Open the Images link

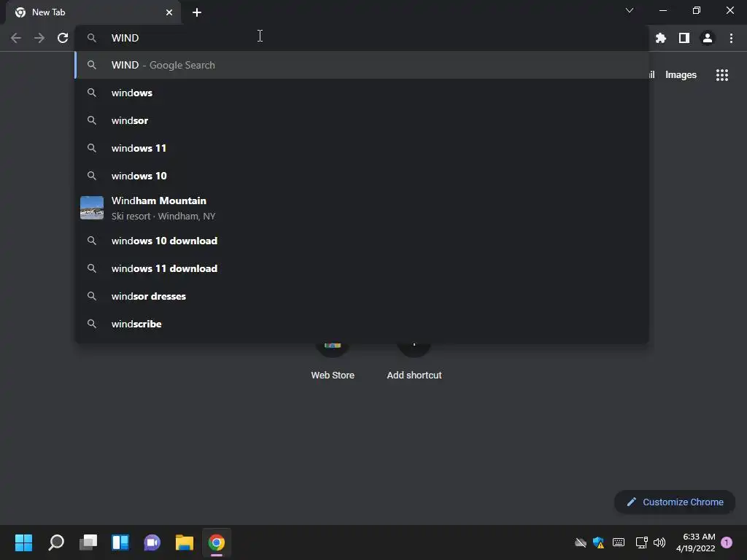681,75
